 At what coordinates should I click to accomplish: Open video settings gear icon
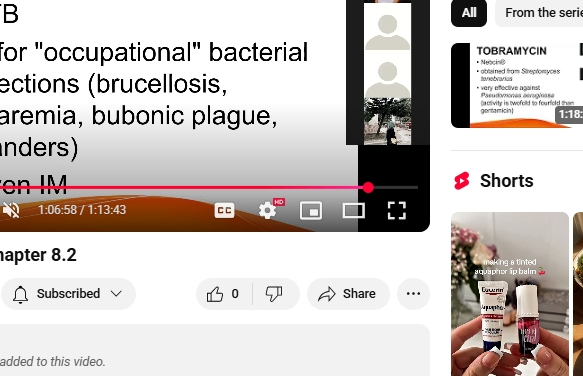(x=268, y=211)
